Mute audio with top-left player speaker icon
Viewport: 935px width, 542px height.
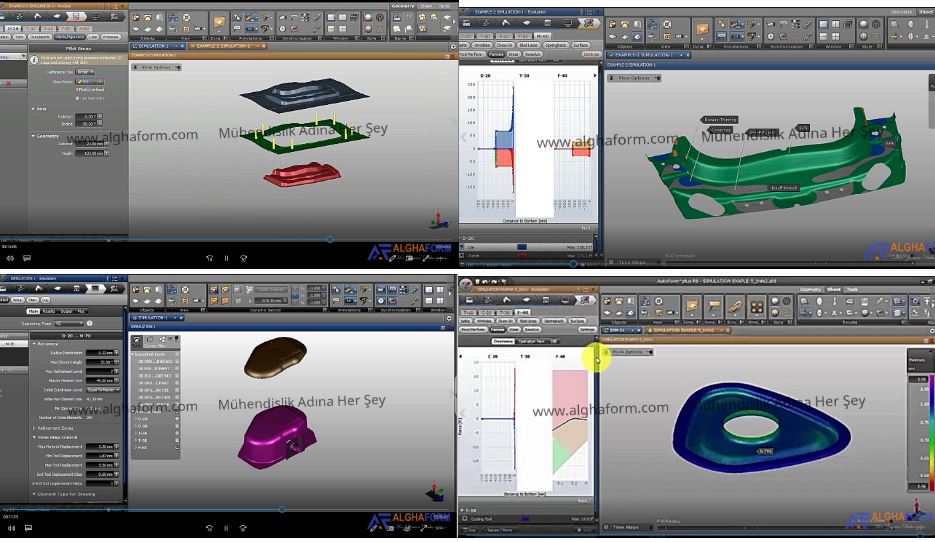tap(10, 258)
